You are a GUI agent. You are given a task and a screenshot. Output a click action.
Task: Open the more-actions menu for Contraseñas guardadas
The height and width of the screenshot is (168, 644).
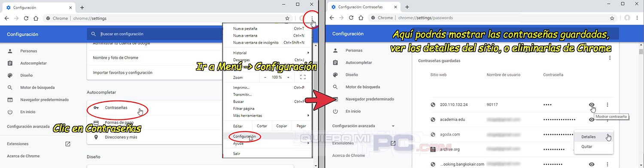610,58
